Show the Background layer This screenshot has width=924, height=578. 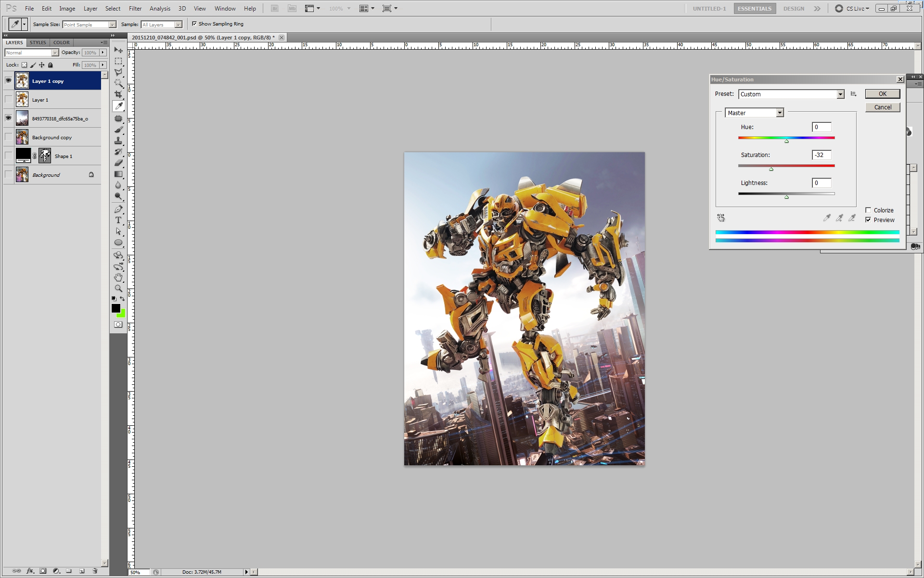click(x=8, y=174)
